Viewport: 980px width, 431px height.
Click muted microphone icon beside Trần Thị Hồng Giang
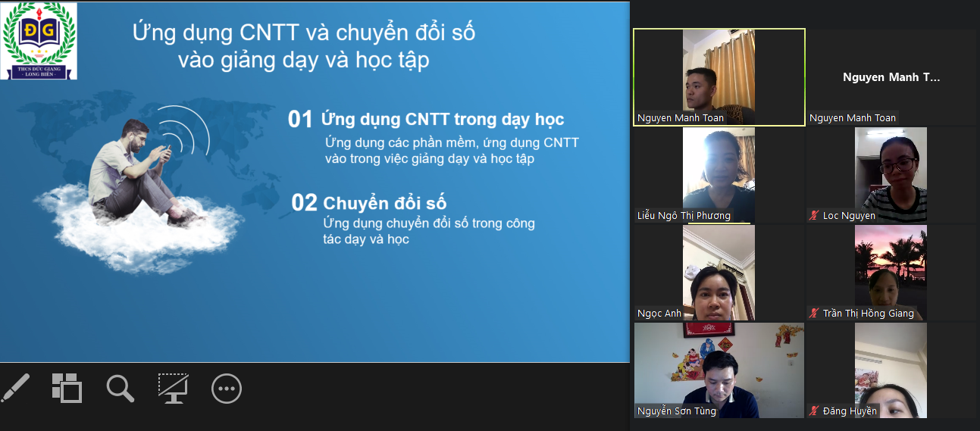(x=815, y=314)
